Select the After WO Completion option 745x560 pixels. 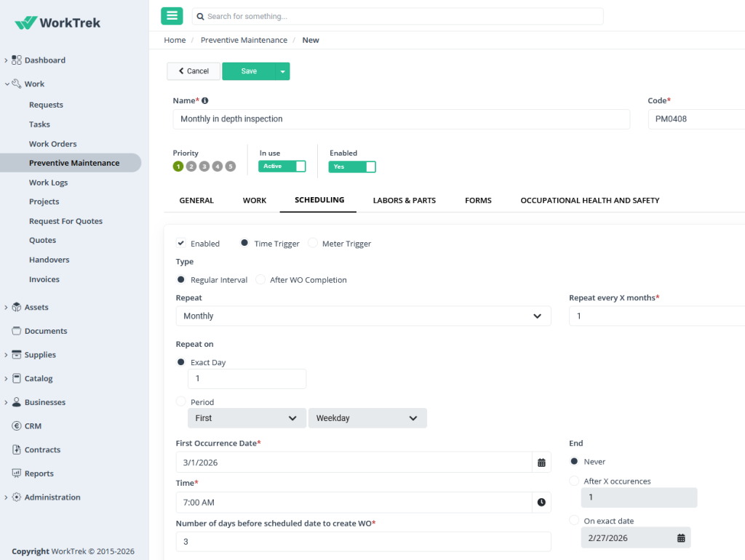pyautogui.click(x=260, y=279)
